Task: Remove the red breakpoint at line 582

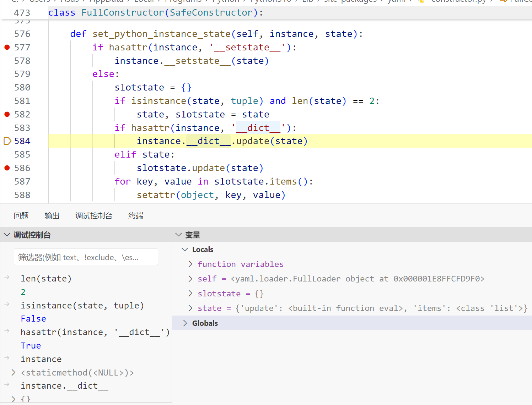Action: coord(7,114)
